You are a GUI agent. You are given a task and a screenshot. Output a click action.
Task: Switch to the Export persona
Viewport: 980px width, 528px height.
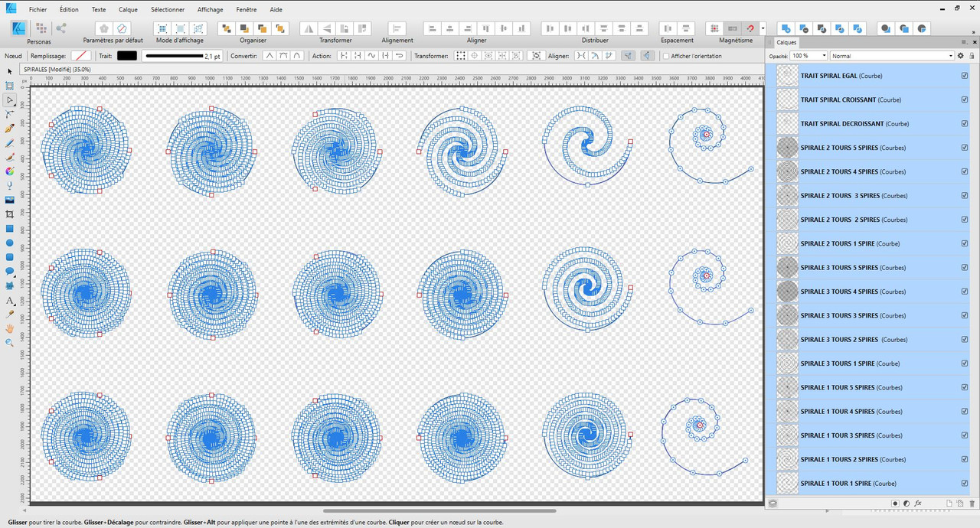61,28
